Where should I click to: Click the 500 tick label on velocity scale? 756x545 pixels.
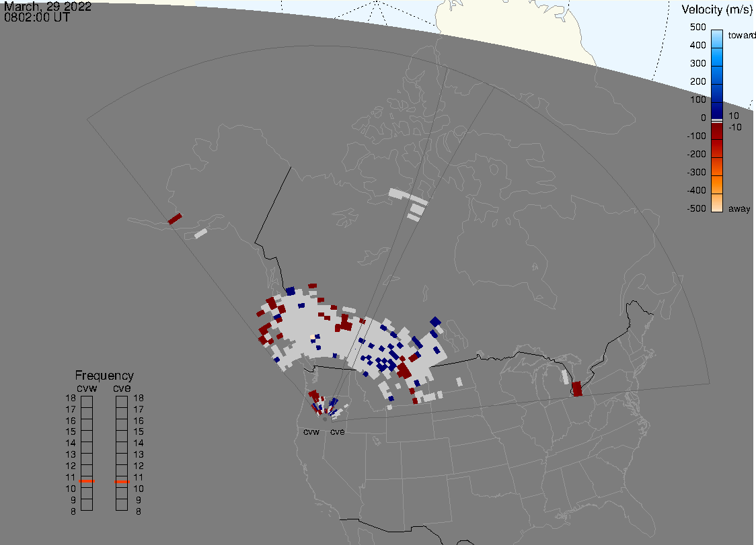click(x=697, y=27)
